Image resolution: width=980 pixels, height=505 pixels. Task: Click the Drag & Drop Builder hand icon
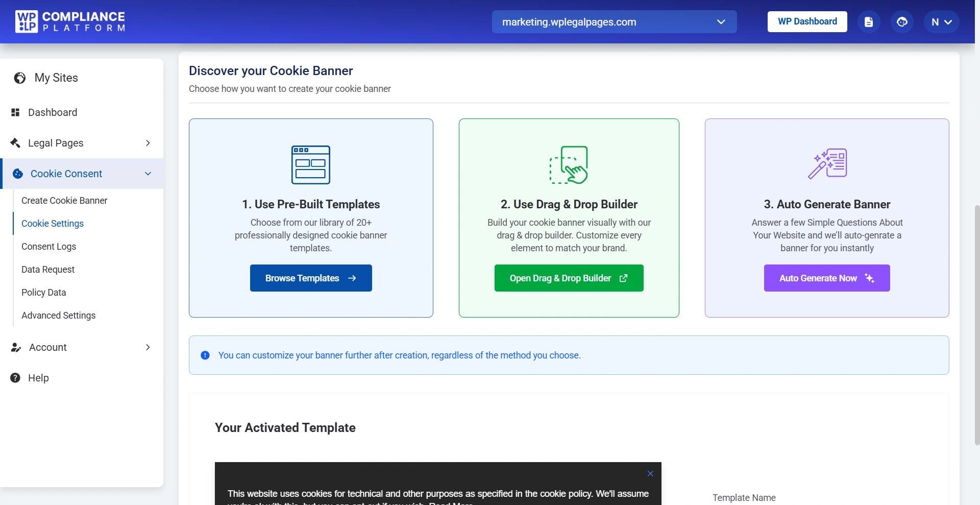tap(569, 165)
